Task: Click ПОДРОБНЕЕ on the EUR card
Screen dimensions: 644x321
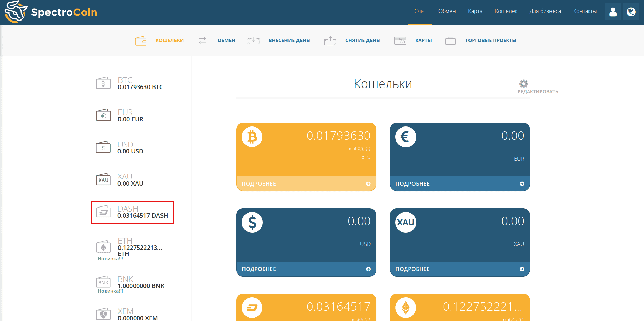Action: pos(412,184)
